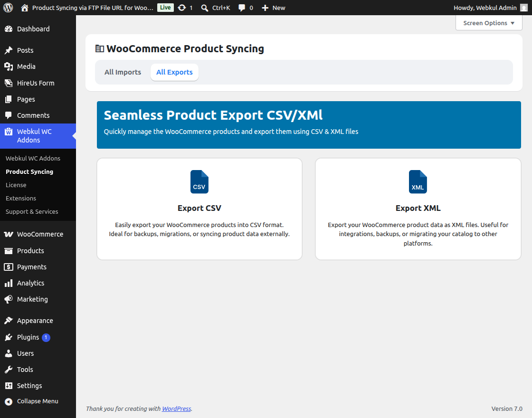Image resolution: width=532 pixels, height=418 pixels.
Task: Click the CSV file icon
Action: [x=199, y=182]
